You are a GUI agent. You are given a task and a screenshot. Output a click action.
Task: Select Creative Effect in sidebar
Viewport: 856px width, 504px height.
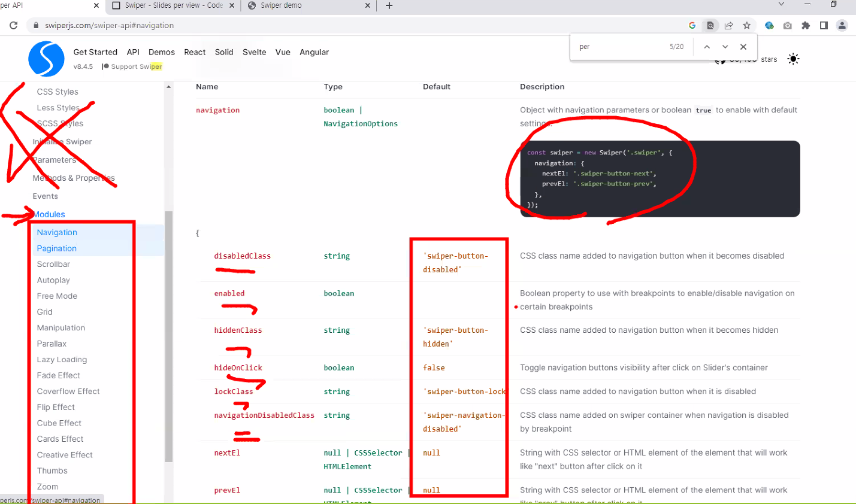[x=65, y=454]
